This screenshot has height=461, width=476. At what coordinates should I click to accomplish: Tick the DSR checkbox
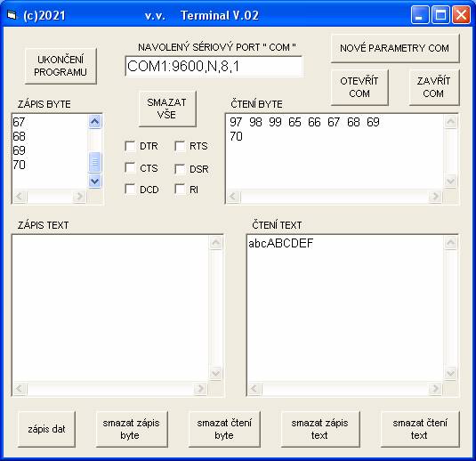pos(180,168)
